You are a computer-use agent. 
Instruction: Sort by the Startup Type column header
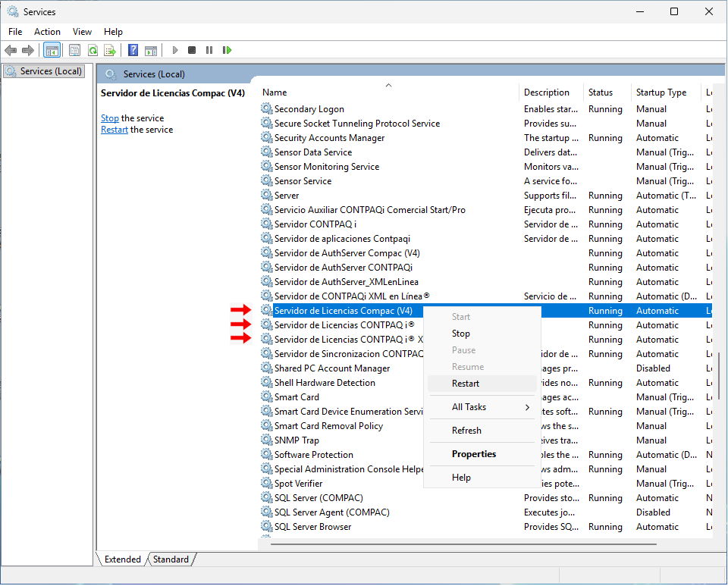coord(661,92)
